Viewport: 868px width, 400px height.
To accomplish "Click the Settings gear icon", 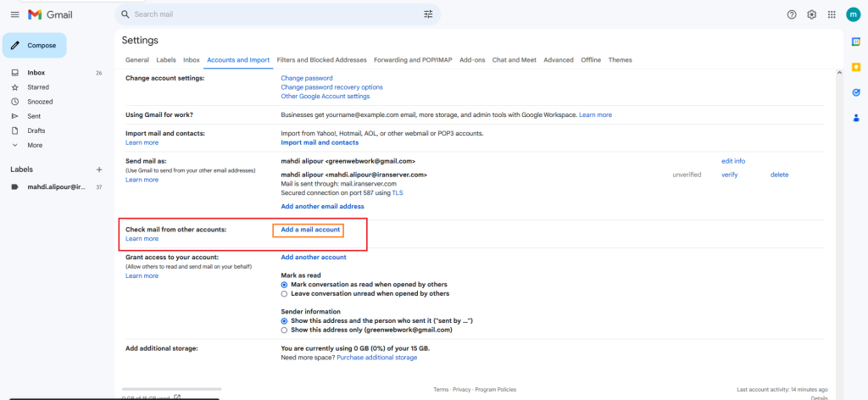I will coord(811,14).
